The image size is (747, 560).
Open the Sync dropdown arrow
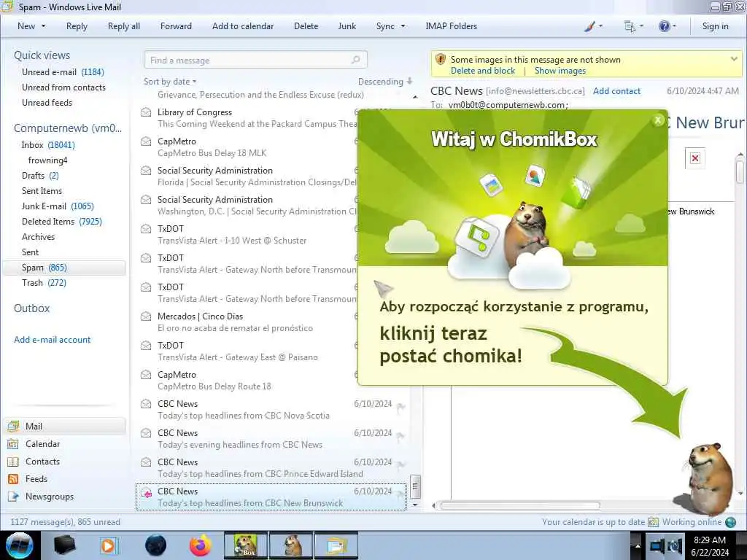coord(403,26)
